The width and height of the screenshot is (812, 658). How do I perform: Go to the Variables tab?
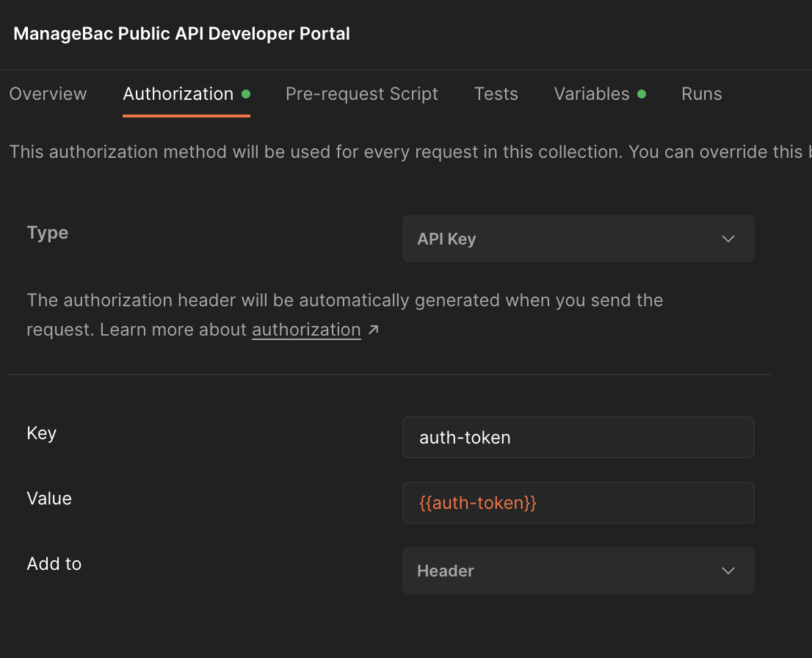click(600, 94)
